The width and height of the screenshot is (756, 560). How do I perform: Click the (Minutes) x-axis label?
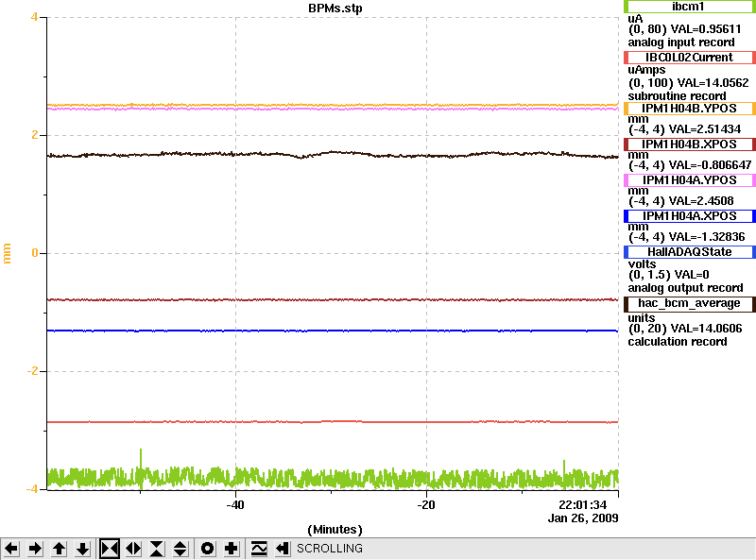[335, 530]
